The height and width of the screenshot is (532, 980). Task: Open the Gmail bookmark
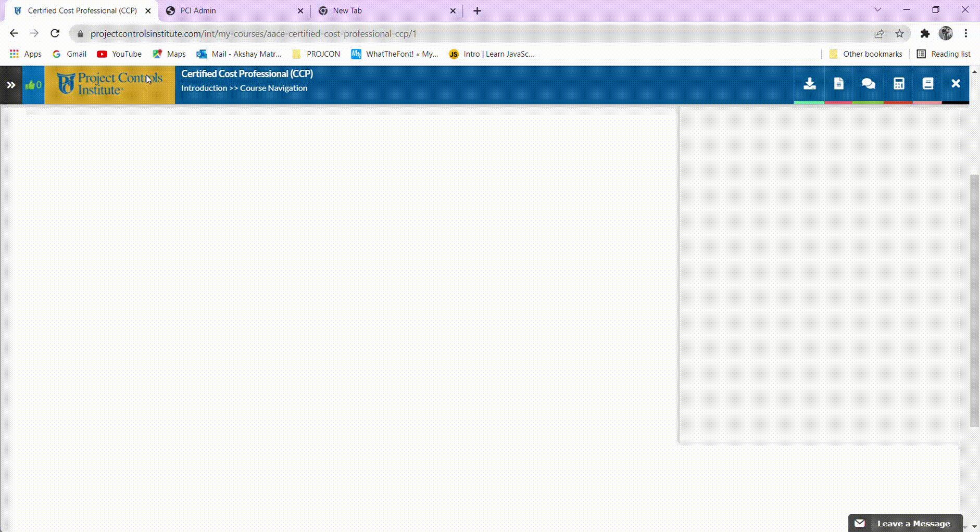70,54
